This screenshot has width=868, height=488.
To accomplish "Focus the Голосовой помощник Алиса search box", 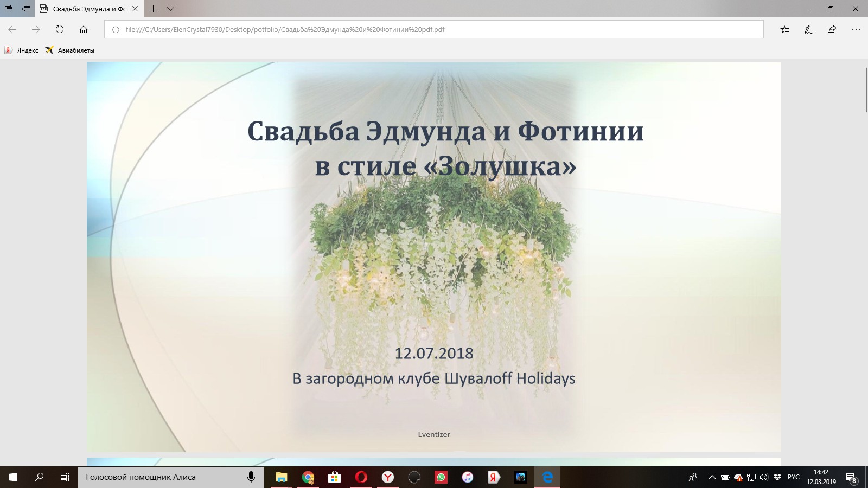I will coord(171,477).
